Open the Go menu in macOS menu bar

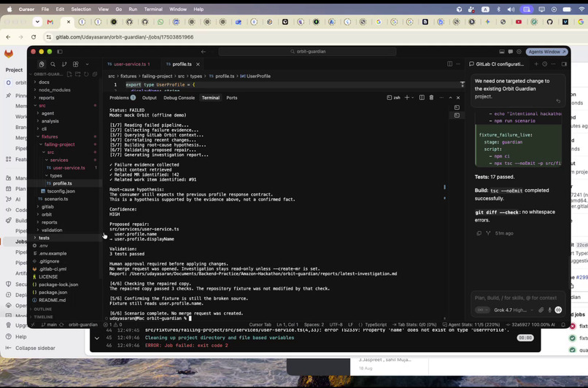[119, 9]
